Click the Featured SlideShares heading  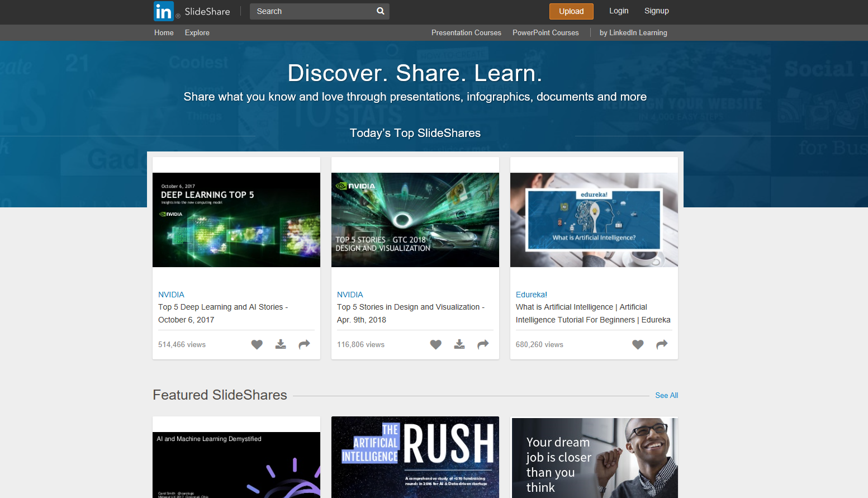[220, 395]
